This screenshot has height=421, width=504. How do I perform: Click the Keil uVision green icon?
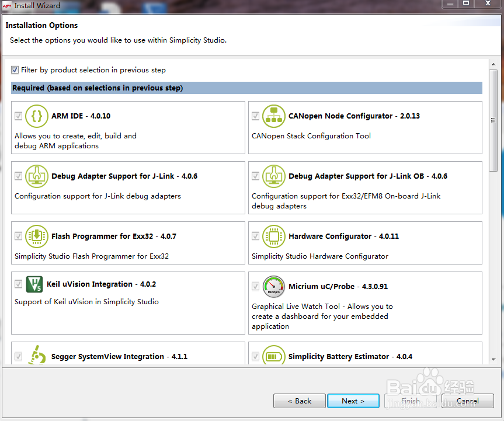pyautogui.click(x=34, y=284)
